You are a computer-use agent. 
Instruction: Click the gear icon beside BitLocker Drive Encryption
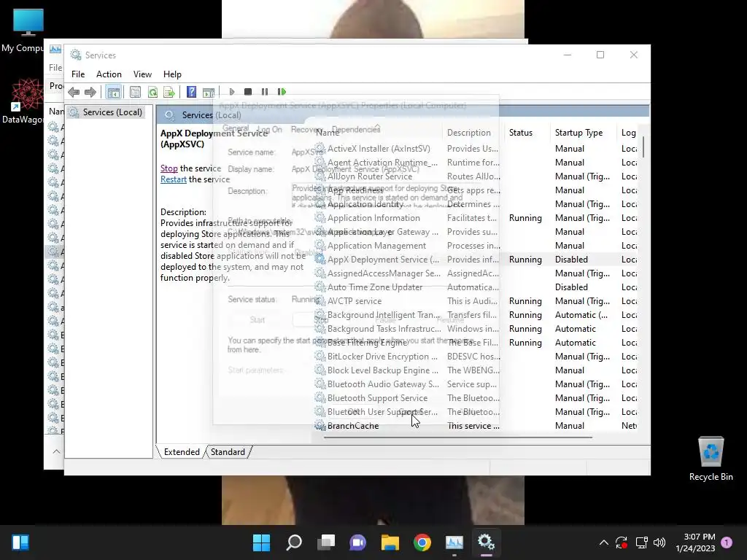click(320, 356)
